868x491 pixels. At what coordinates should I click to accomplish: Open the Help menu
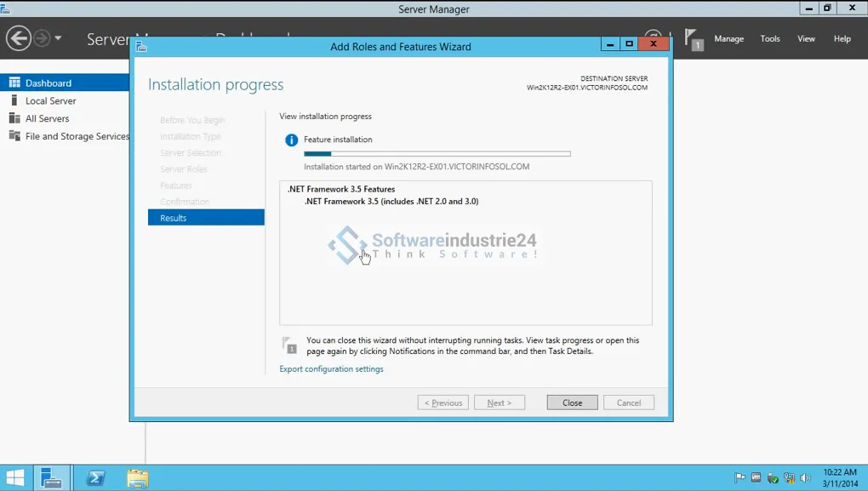842,38
